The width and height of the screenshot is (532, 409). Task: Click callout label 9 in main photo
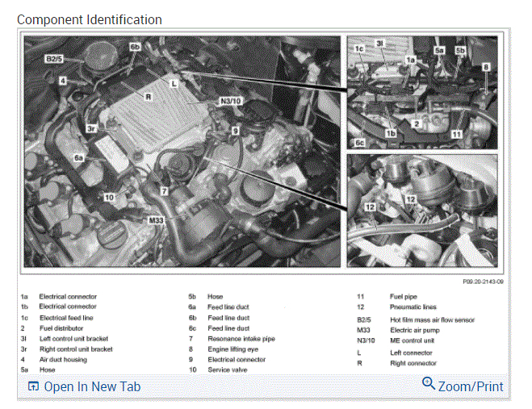(236, 131)
